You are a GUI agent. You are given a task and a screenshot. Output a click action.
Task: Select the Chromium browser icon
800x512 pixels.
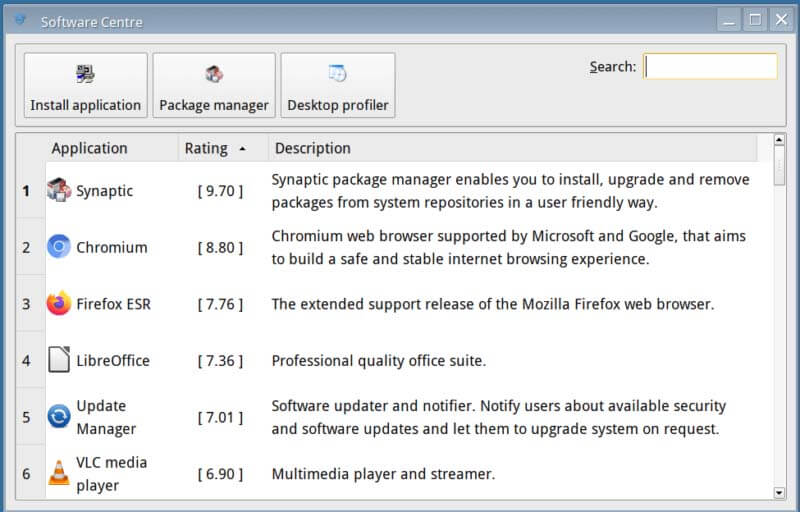pyautogui.click(x=59, y=247)
